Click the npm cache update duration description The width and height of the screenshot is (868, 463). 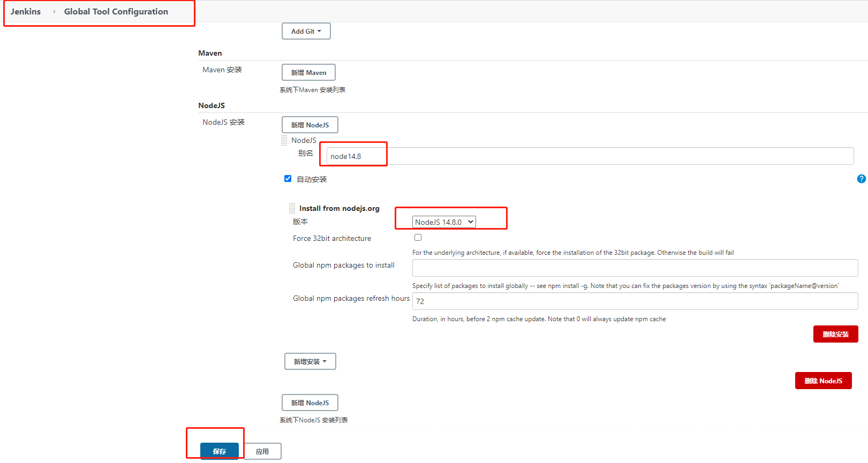[x=539, y=319]
